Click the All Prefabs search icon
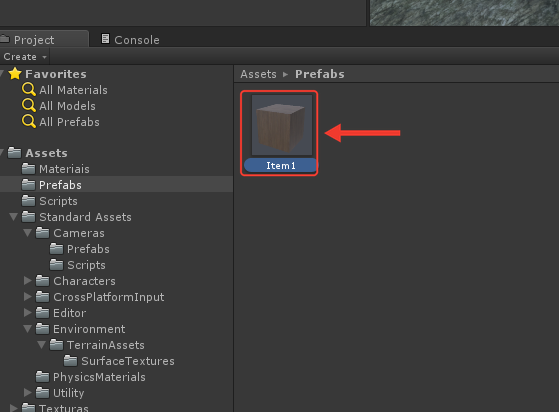This screenshot has width=559, height=412. [29, 122]
